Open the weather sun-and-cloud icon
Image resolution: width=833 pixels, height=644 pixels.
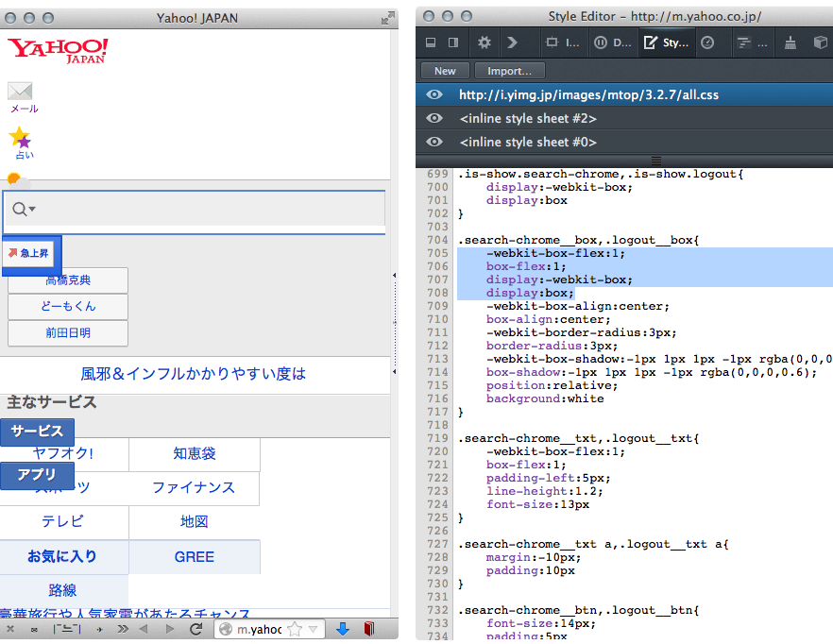point(19,180)
